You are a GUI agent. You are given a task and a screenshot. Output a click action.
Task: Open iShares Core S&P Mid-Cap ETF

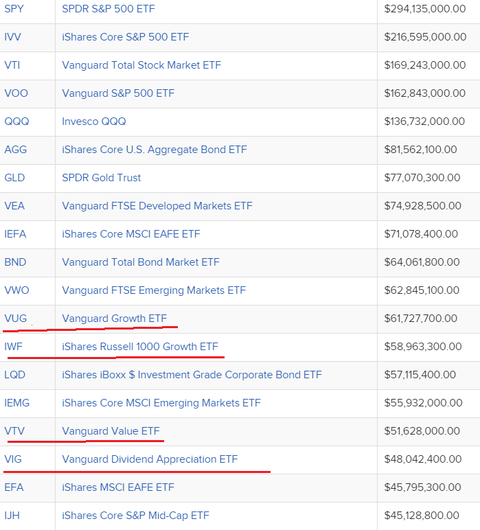tap(136, 515)
